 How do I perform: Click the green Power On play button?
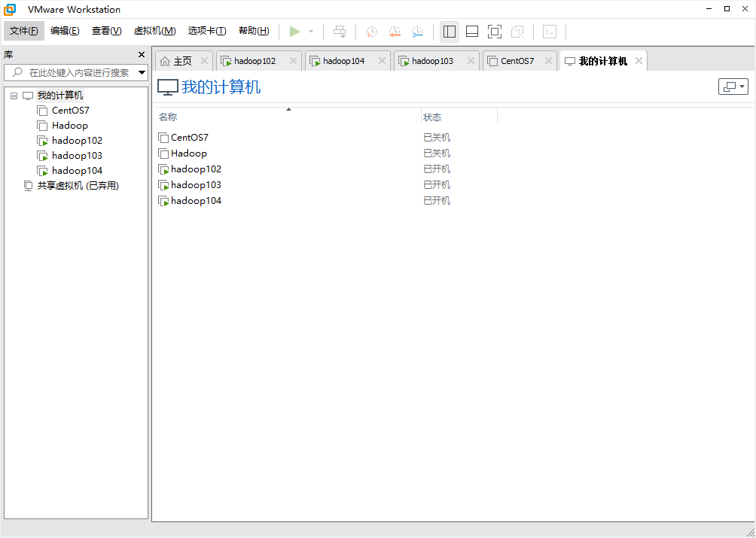pyautogui.click(x=294, y=32)
